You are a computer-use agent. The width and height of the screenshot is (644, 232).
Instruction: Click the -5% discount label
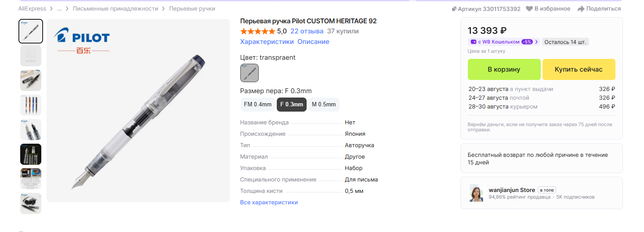pyautogui.click(x=527, y=42)
